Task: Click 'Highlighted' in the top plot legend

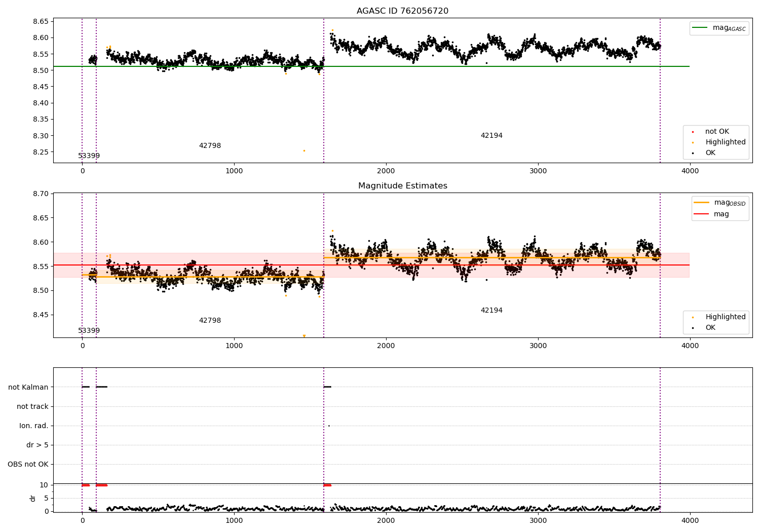Action: coord(726,142)
